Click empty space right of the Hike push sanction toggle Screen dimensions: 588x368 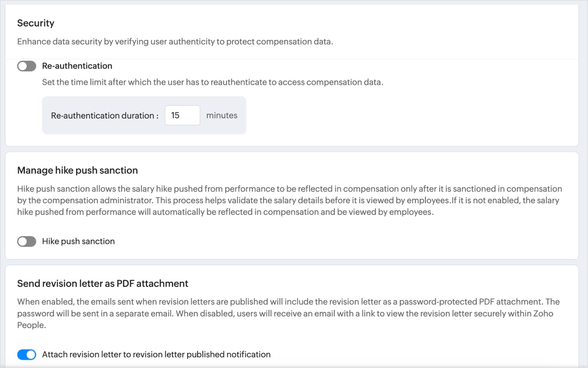click(x=317, y=242)
